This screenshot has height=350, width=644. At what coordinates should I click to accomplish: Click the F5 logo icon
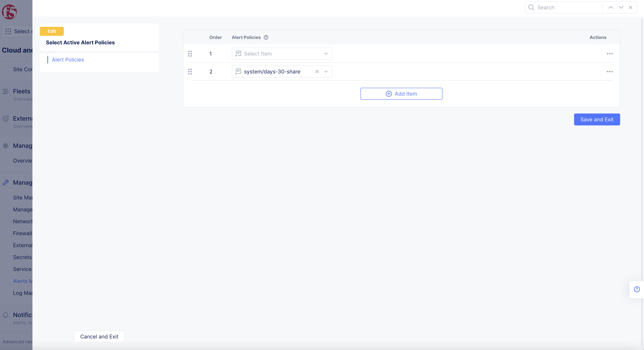9,12
